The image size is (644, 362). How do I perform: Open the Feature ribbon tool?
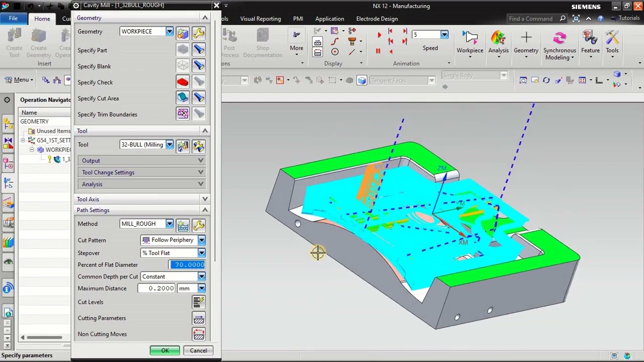coord(590,44)
